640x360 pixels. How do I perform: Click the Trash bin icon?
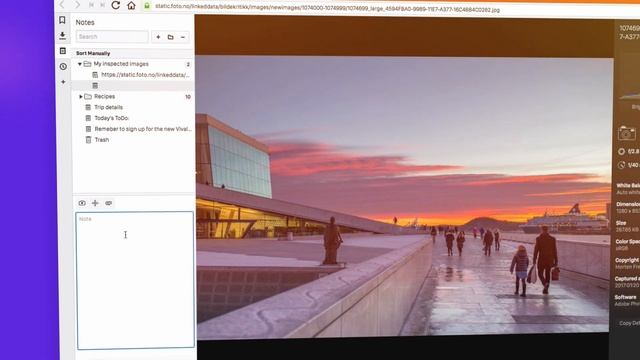click(x=88, y=140)
